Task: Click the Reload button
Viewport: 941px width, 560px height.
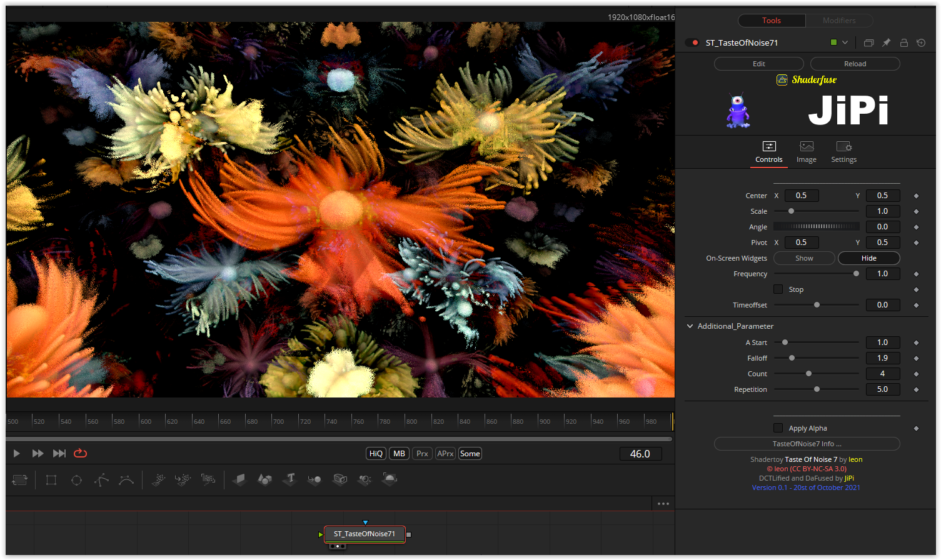Action: [x=855, y=64]
